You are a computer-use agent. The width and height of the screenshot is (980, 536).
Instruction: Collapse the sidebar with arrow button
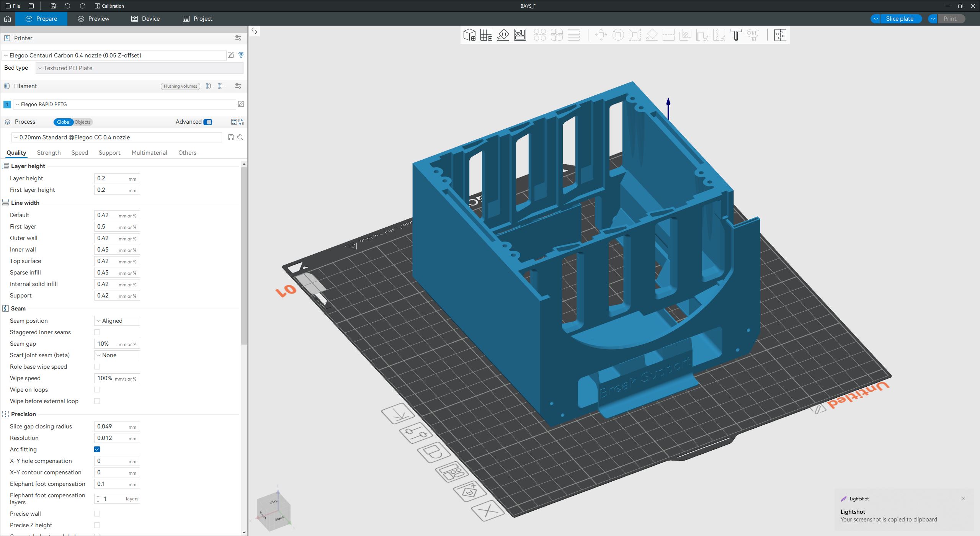[x=255, y=31]
